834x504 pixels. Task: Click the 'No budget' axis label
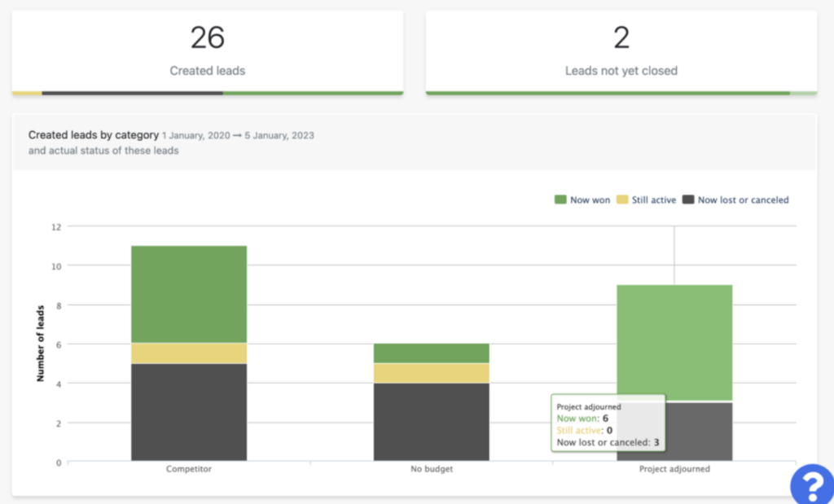[432, 469]
